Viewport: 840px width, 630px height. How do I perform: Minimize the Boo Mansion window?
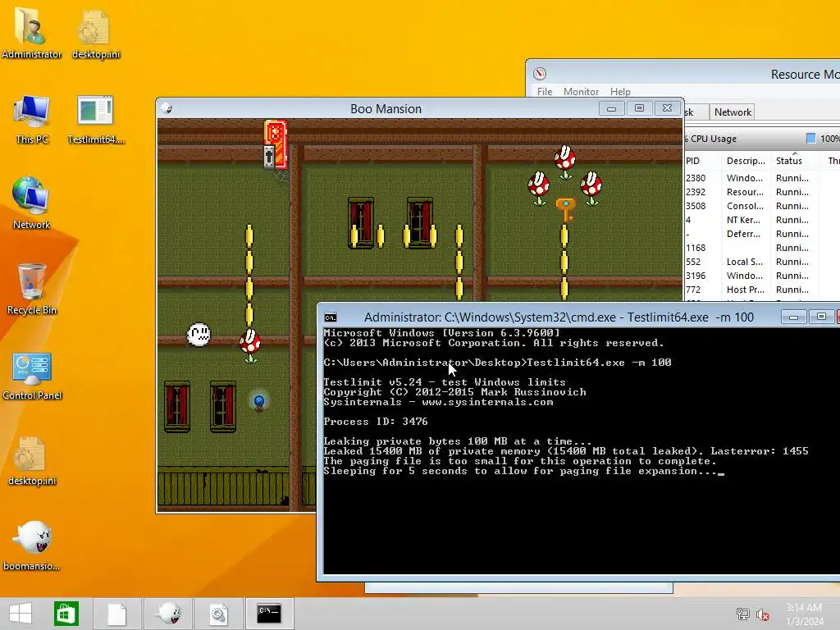tap(611, 109)
